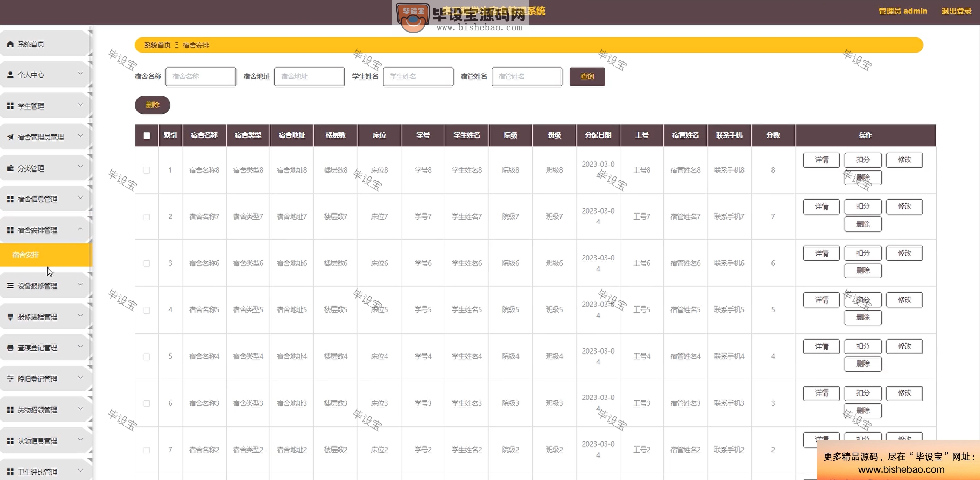Expand the 设备报修管理 chevron

(80, 284)
